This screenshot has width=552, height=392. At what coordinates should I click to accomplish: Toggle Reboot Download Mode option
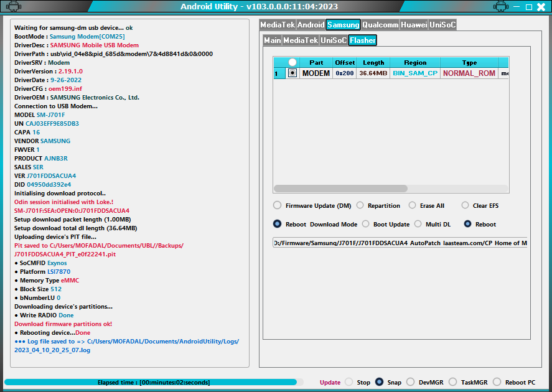point(278,224)
